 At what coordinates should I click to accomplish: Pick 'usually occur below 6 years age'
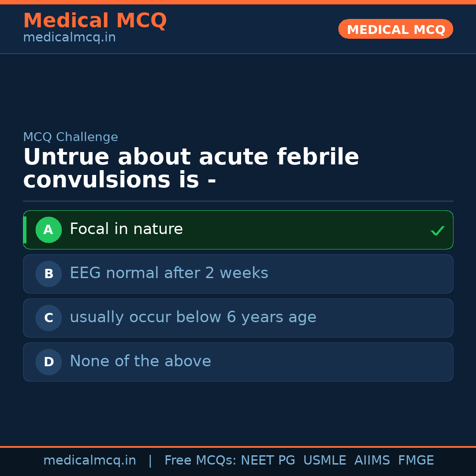pos(193,317)
